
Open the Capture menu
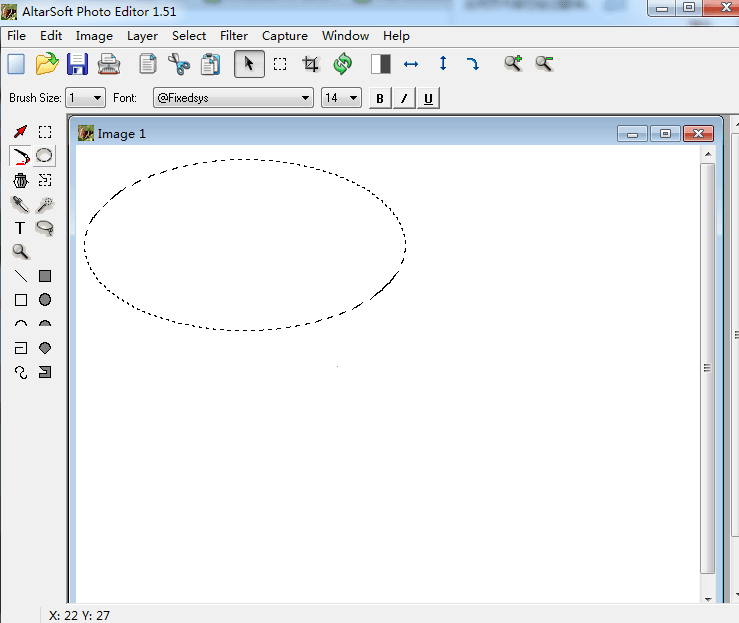point(285,36)
